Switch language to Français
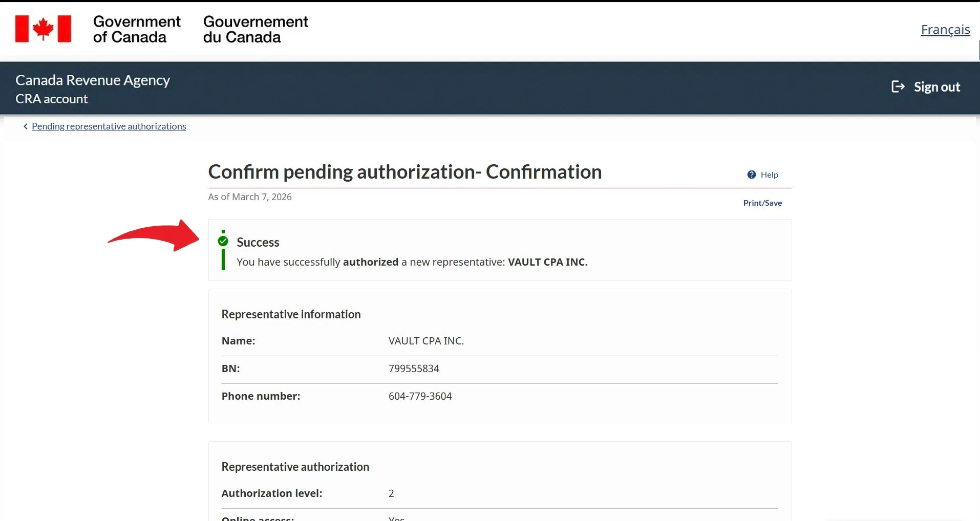Image resolution: width=980 pixels, height=521 pixels. 945,30
